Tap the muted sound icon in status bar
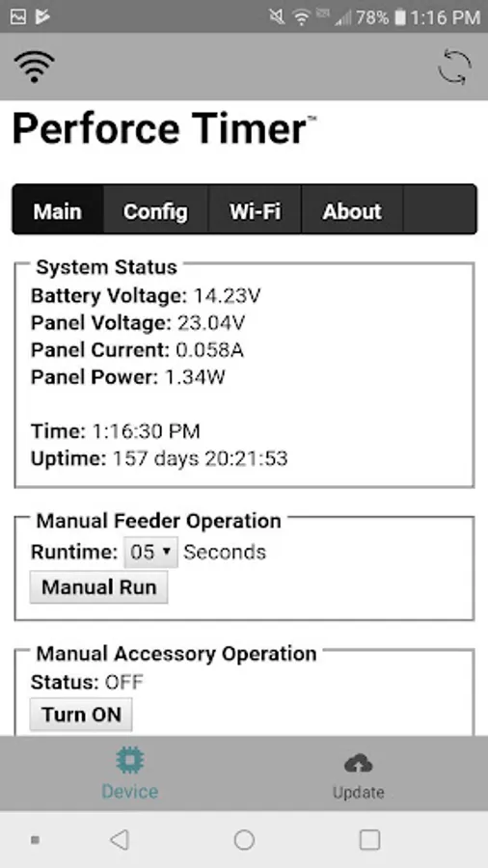 pyautogui.click(x=277, y=17)
